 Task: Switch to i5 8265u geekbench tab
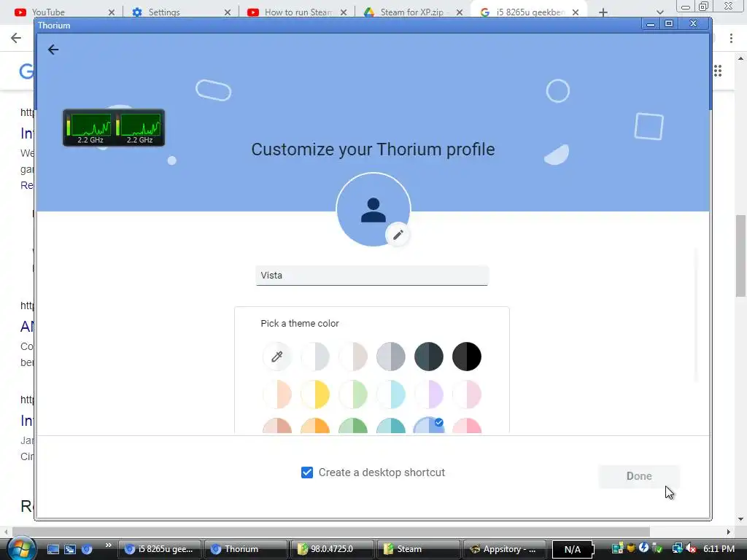[x=530, y=12]
